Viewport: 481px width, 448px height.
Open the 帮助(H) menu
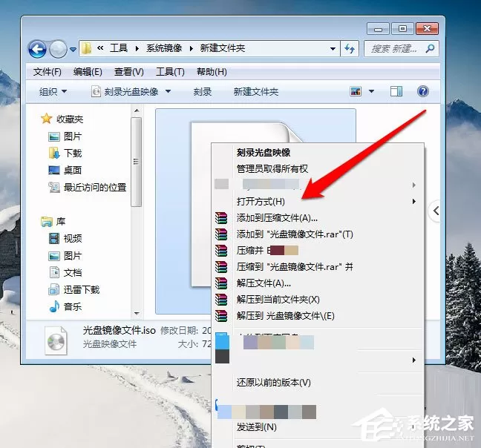212,72
